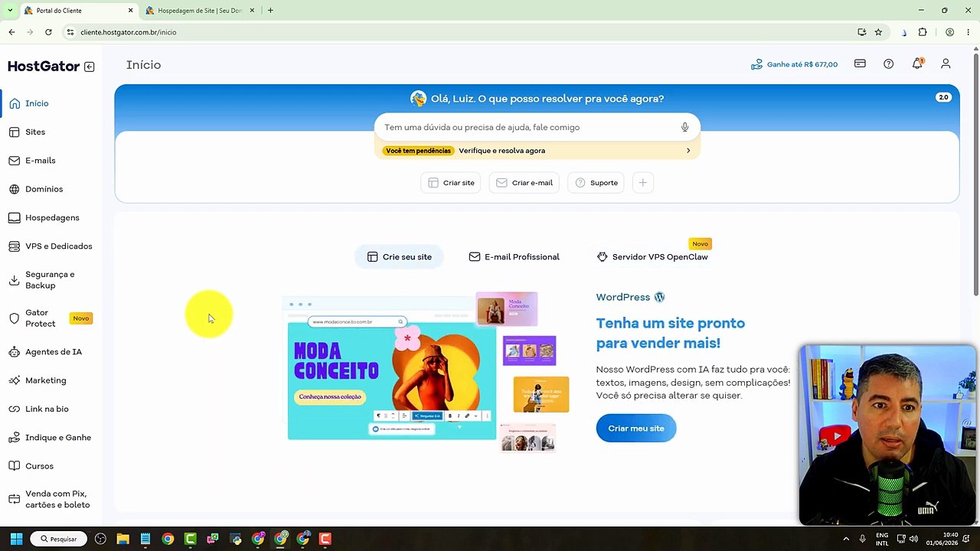Expand pendências with the right chevron

[x=688, y=151]
